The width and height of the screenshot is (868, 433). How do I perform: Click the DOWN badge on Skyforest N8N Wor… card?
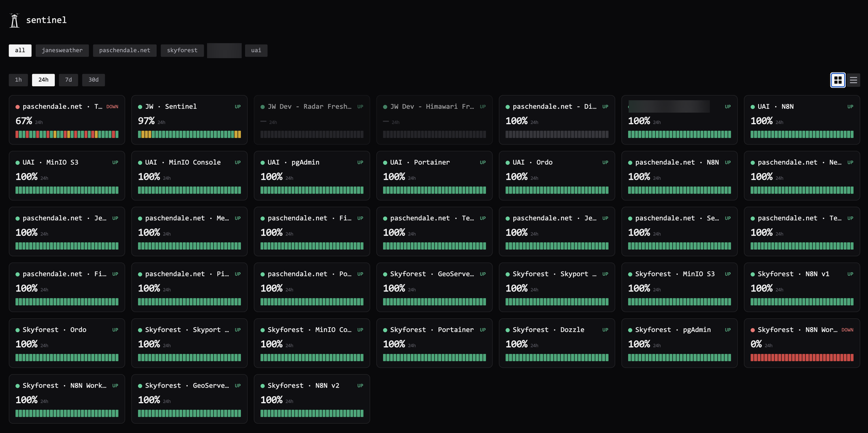847,330
